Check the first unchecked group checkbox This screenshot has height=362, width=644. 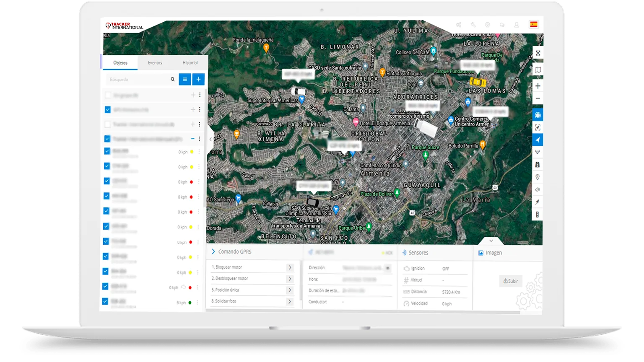108,95
